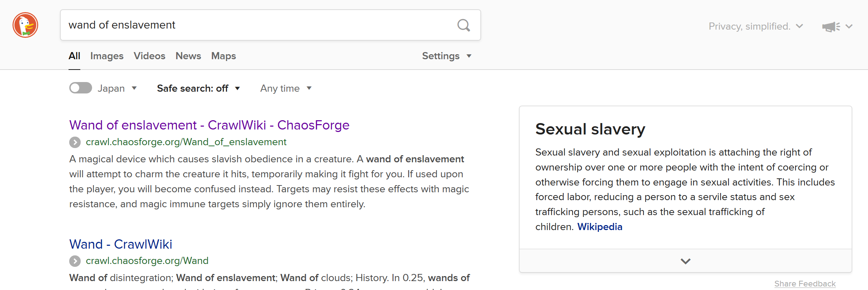Click the search input field

click(x=257, y=25)
